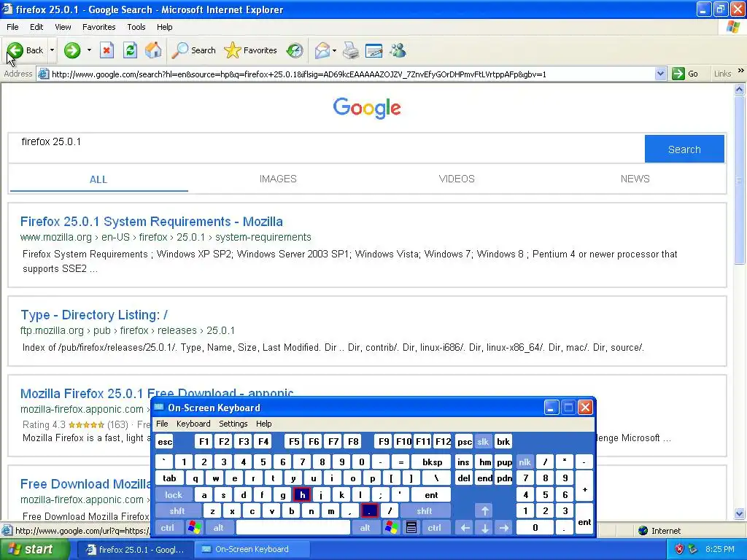Toggle the caps lock key
This screenshot has width=747, height=560.
point(174,495)
